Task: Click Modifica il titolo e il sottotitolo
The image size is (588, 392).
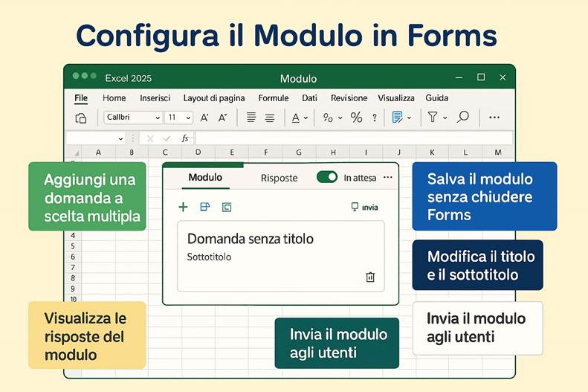Action: coord(477,266)
